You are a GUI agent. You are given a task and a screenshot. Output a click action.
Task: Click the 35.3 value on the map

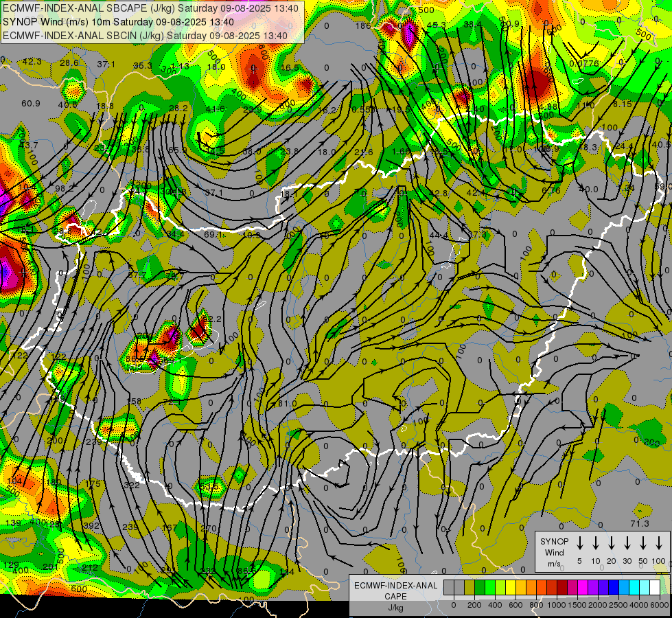coord(143,66)
